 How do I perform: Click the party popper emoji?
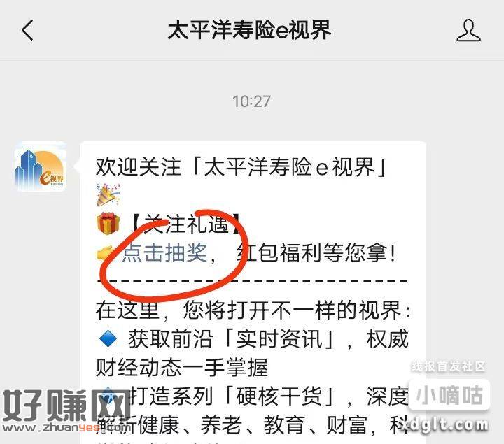tap(108, 194)
